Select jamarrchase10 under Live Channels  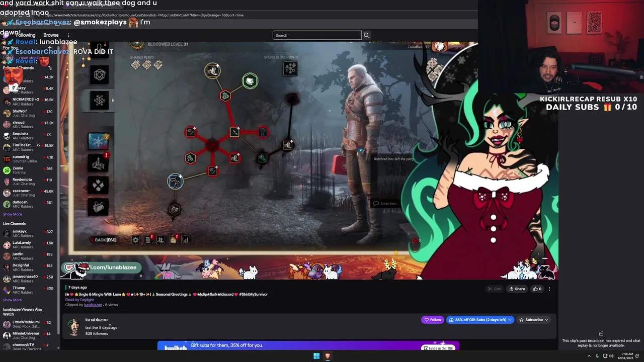[x=29, y=279]
